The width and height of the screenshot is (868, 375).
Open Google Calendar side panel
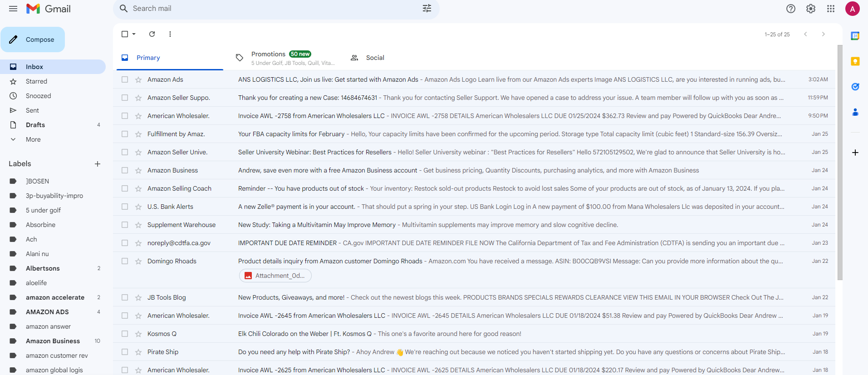[x=855, y=36]
